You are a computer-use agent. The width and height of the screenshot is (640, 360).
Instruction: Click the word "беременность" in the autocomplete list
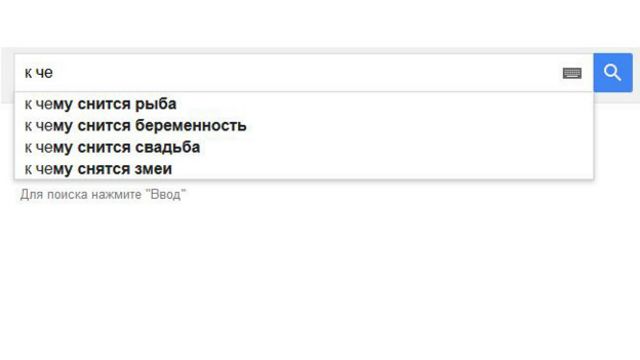(x=191, y=125)
